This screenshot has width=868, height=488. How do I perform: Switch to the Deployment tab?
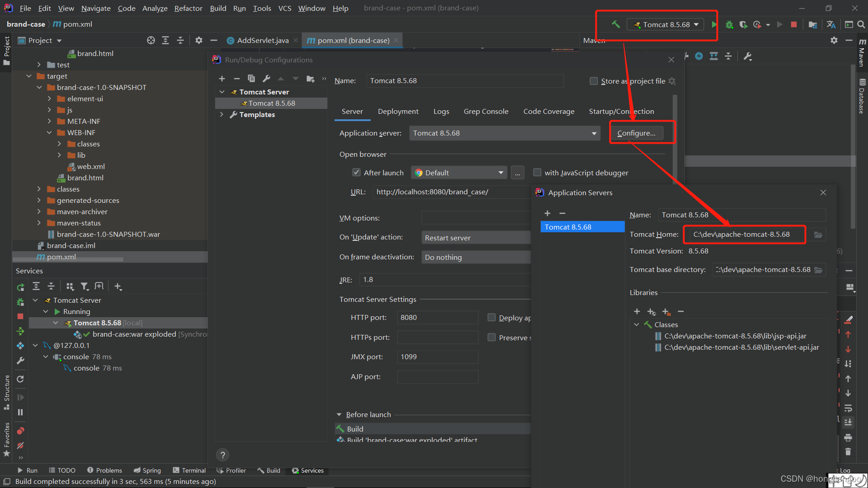398,112
